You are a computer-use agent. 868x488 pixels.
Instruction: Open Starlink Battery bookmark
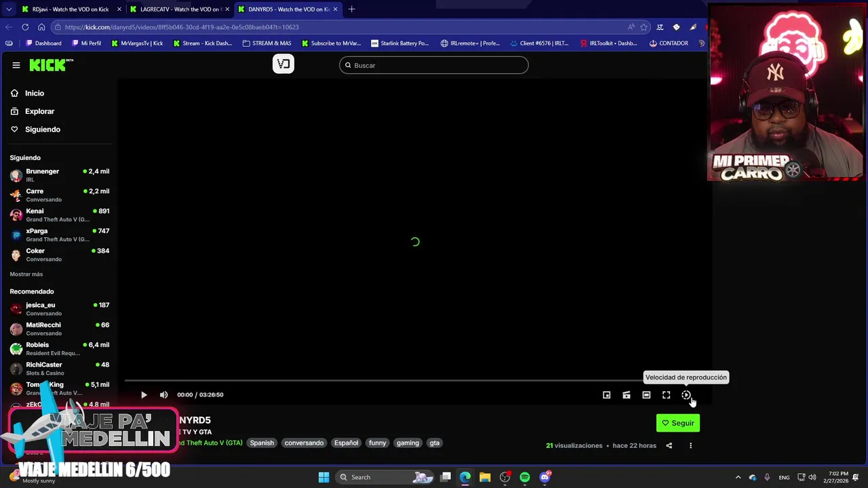click(x=399, y=43)
